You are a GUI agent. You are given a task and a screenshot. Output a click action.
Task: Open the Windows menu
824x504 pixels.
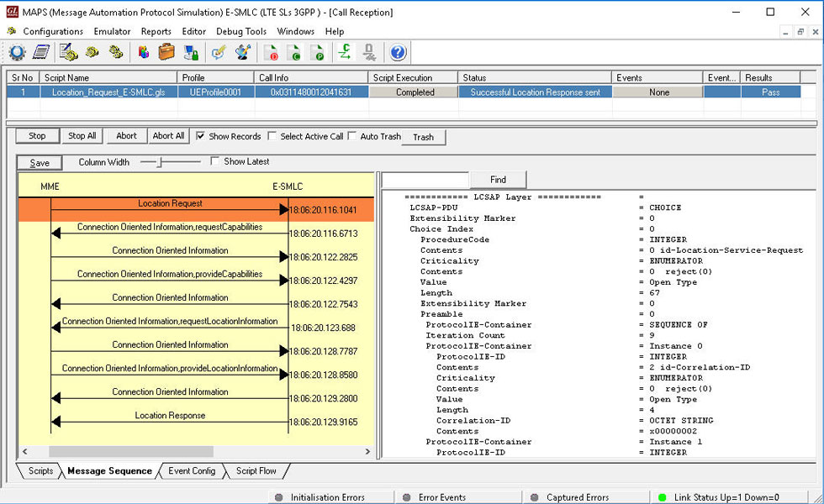(295, 31)
